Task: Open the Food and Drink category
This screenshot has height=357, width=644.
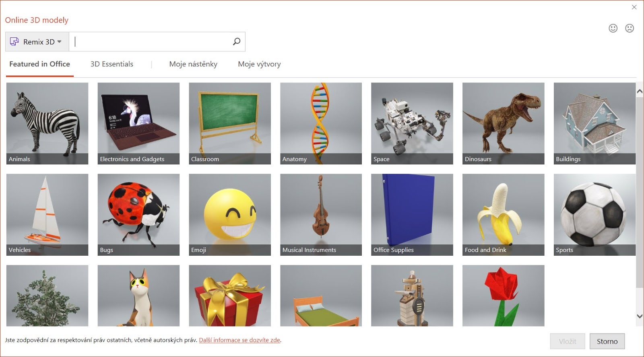Action: coord(503,214)
